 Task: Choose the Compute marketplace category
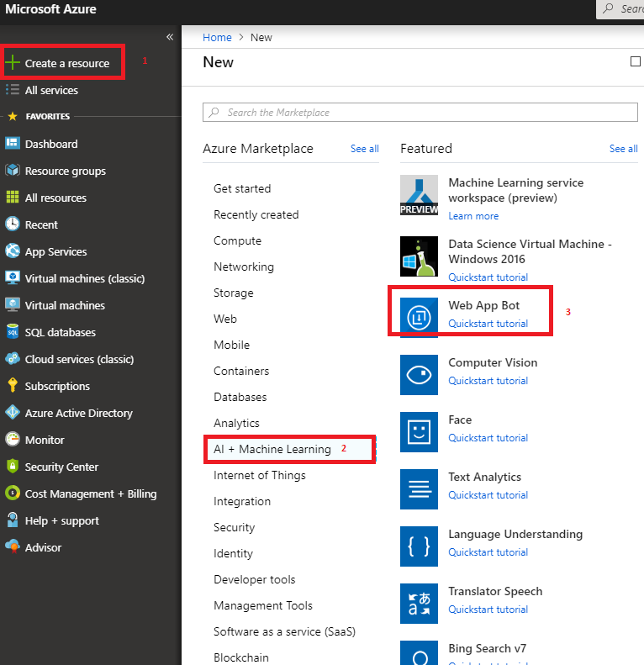pyautogui.click(x=237, y=240)
